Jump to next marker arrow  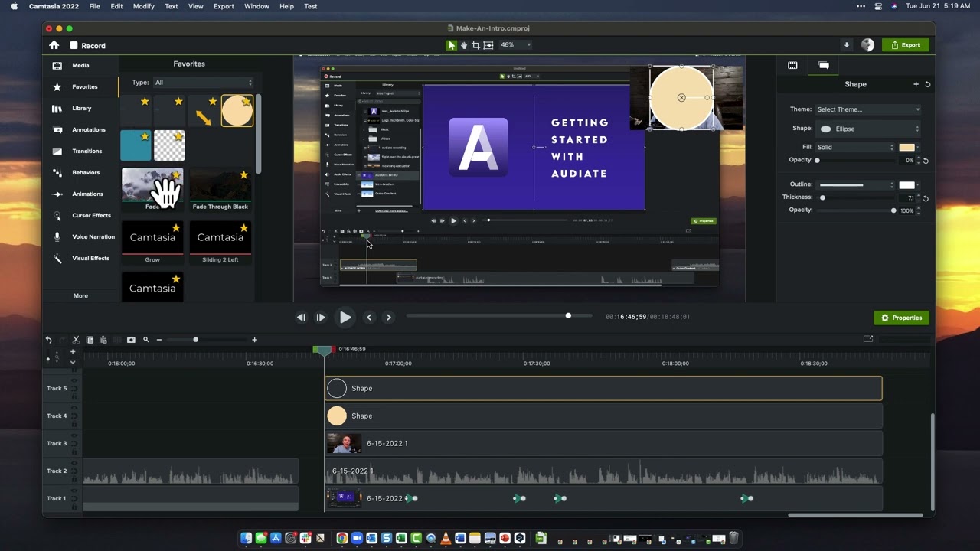[x=388, y=318]
